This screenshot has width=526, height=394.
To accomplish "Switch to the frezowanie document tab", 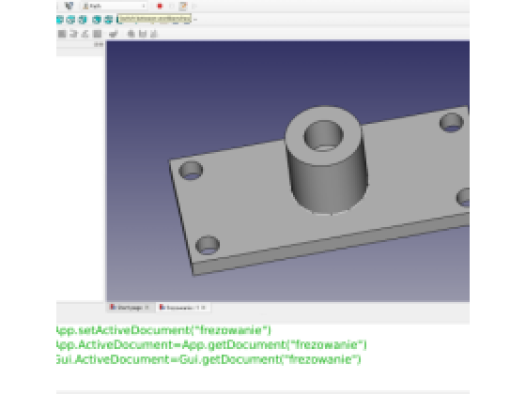I will click(180, 307).
